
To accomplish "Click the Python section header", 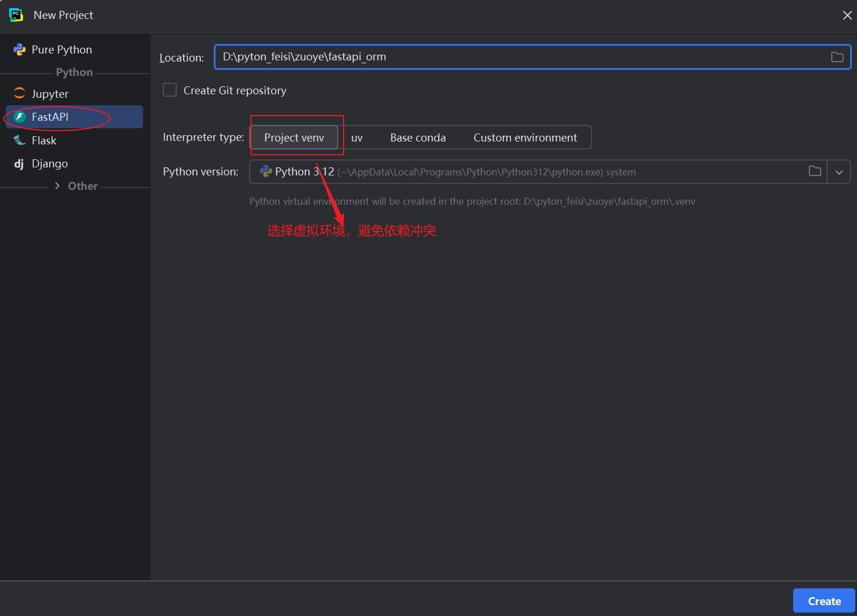I will click(74, 72).
